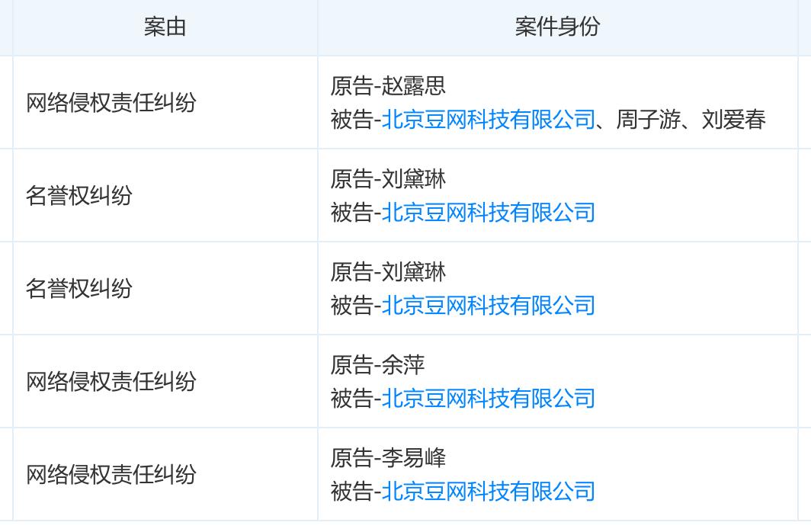
Task: Click the 案由 column header
Action: pos(165,27)
